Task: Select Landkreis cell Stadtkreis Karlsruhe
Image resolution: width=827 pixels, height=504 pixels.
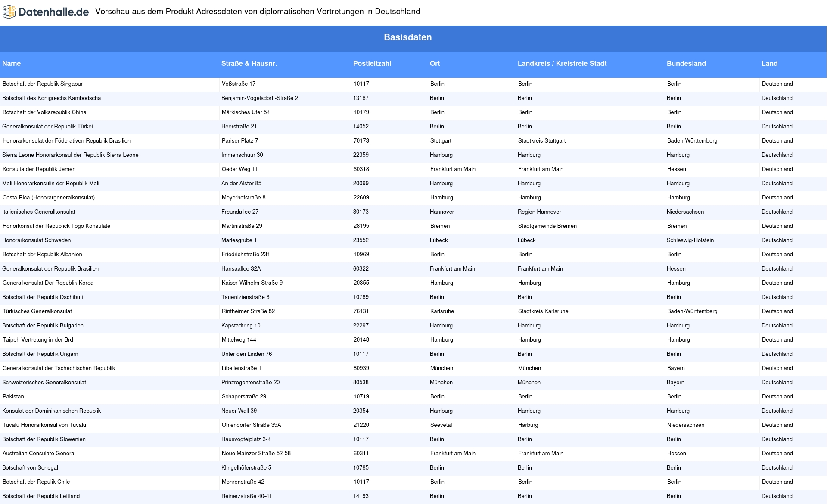Action: coord(543,311)
